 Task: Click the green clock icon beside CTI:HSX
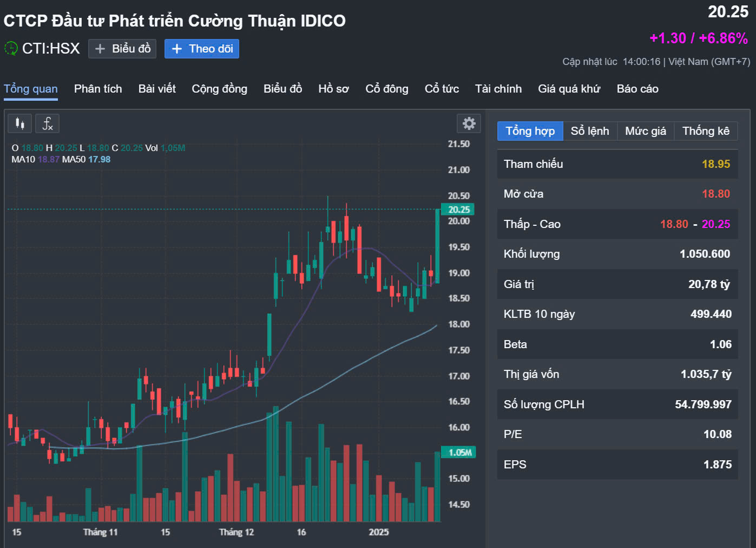11,48
